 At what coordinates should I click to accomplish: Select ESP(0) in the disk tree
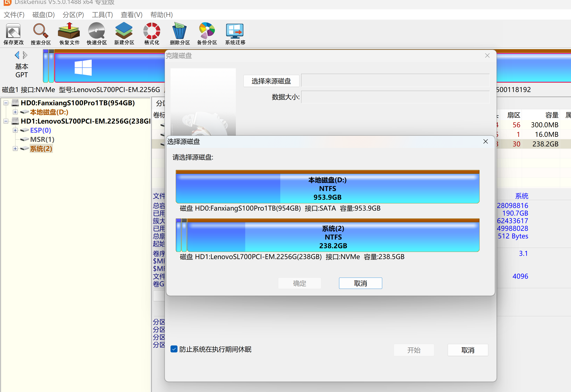41,130
